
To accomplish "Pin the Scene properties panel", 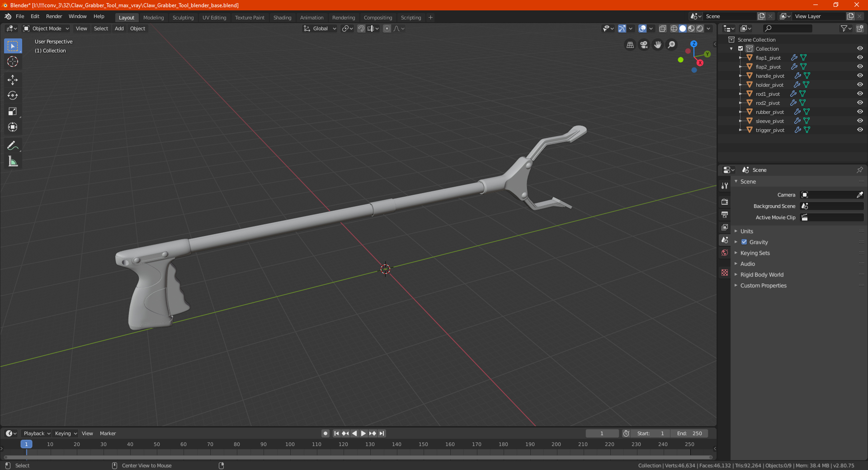I will coord(859,170).
